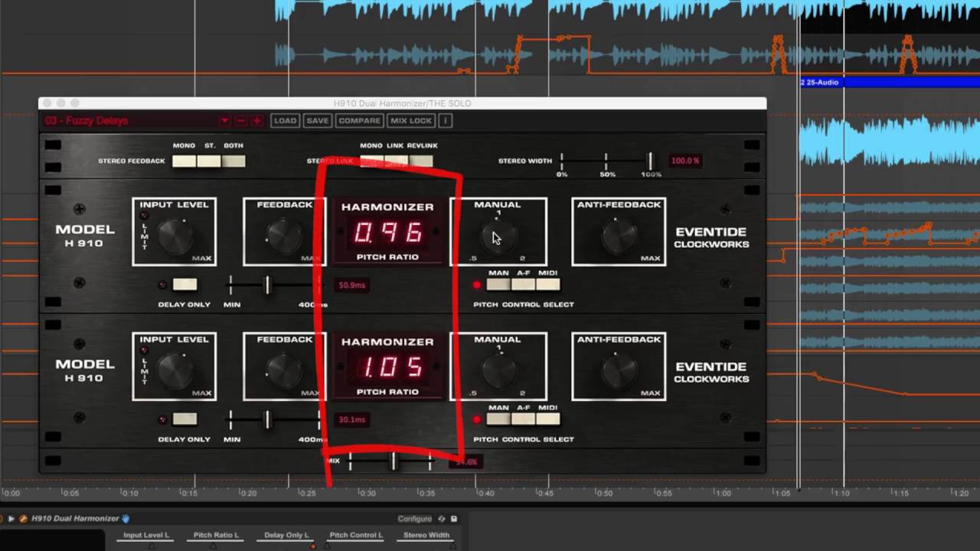Click the save preset disk icon in device panel

454,519
